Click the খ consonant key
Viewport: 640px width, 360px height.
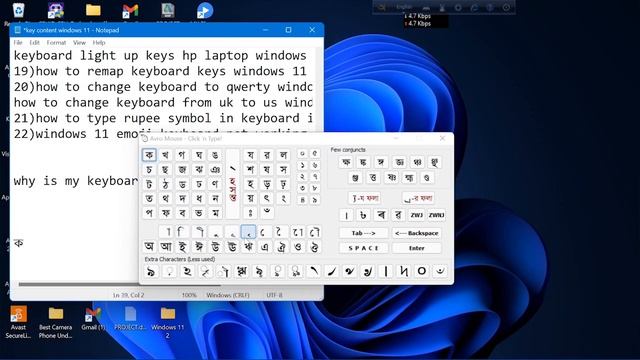[x=165, y=155]
